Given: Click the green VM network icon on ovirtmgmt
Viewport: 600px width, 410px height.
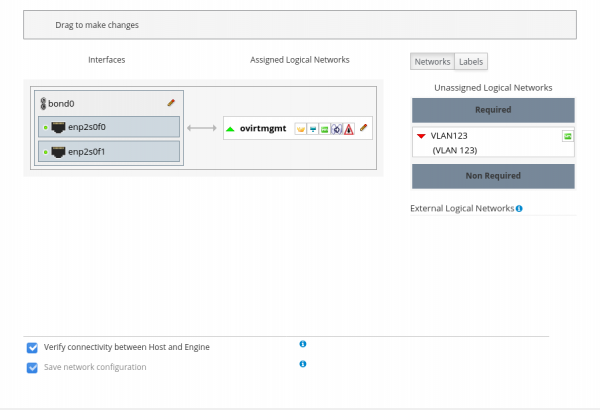Looking at the screenshot, I should (x=325, y=128).
